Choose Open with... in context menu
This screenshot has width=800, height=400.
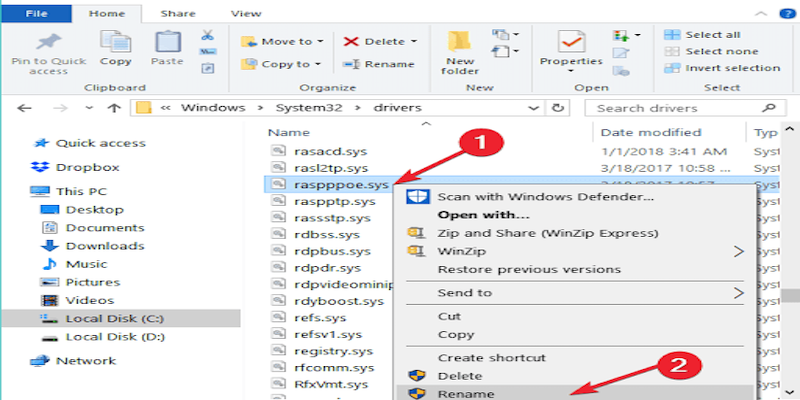coord(484,215)
